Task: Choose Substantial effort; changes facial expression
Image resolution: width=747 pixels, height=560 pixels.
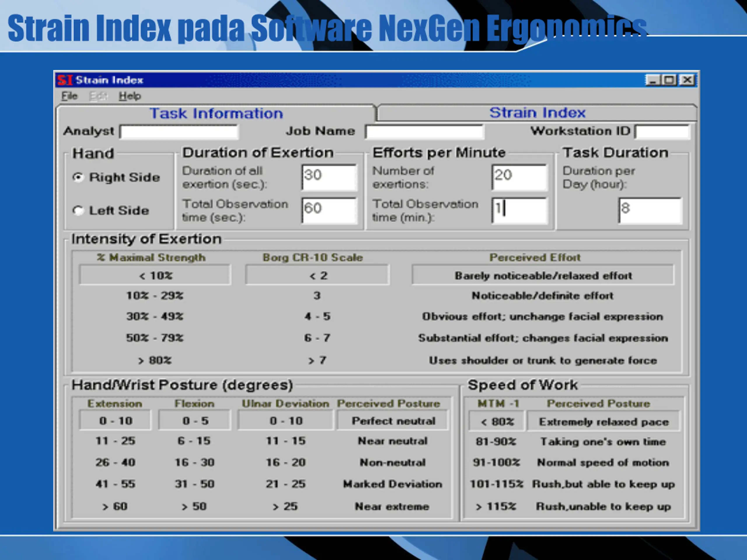Action: [x=543, y=338]
